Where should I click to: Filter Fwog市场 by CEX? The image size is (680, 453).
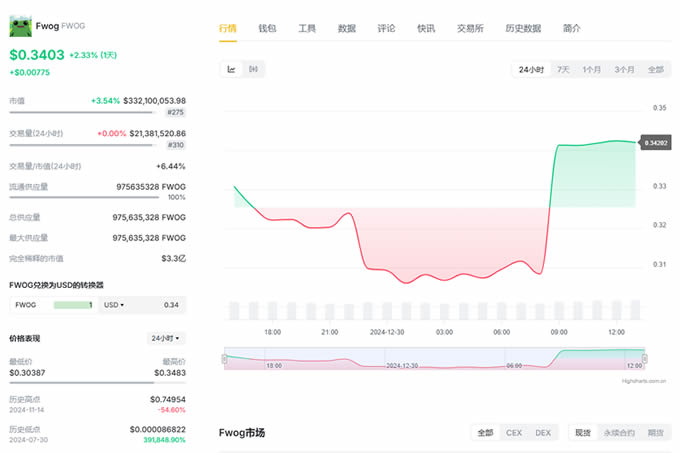point(514,433)
